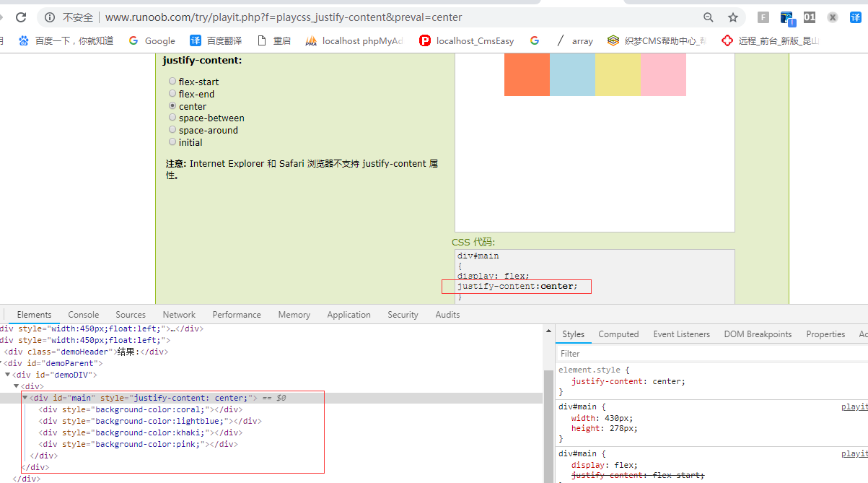The height and width of the screenshot is (483, 868).
Task: Open the localhost phpMyAdmin bookmark
Action: (354, 40)
